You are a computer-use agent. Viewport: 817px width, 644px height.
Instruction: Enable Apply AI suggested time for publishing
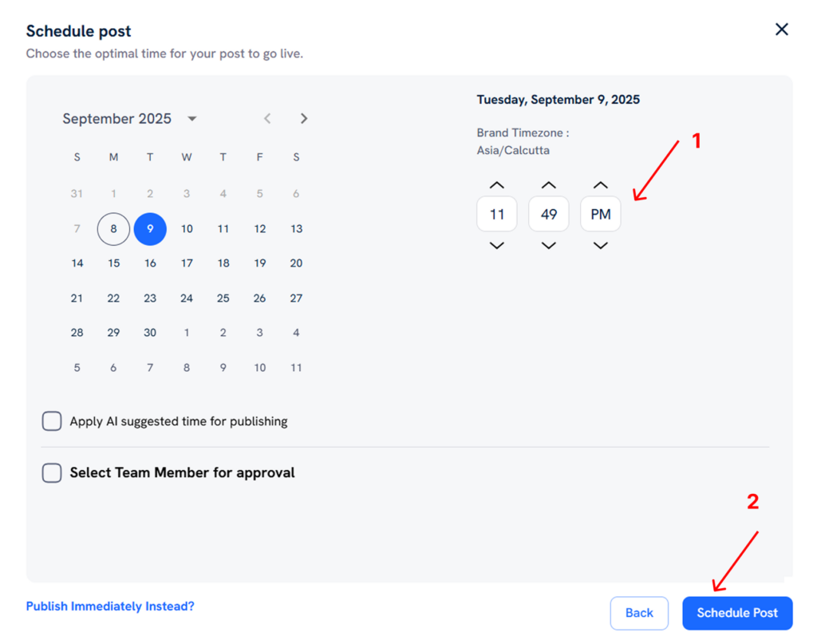[x=51, y=421]
